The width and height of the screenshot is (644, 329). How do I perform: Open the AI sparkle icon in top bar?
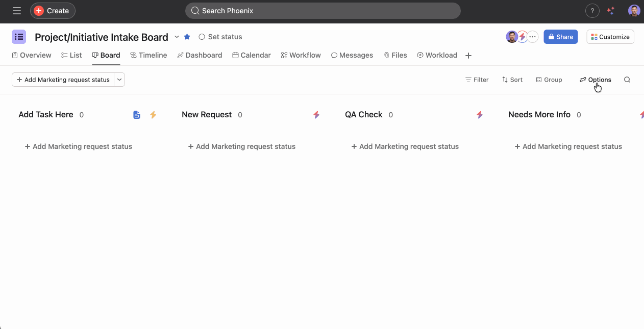pyautogui.click(x=611, y=11)
